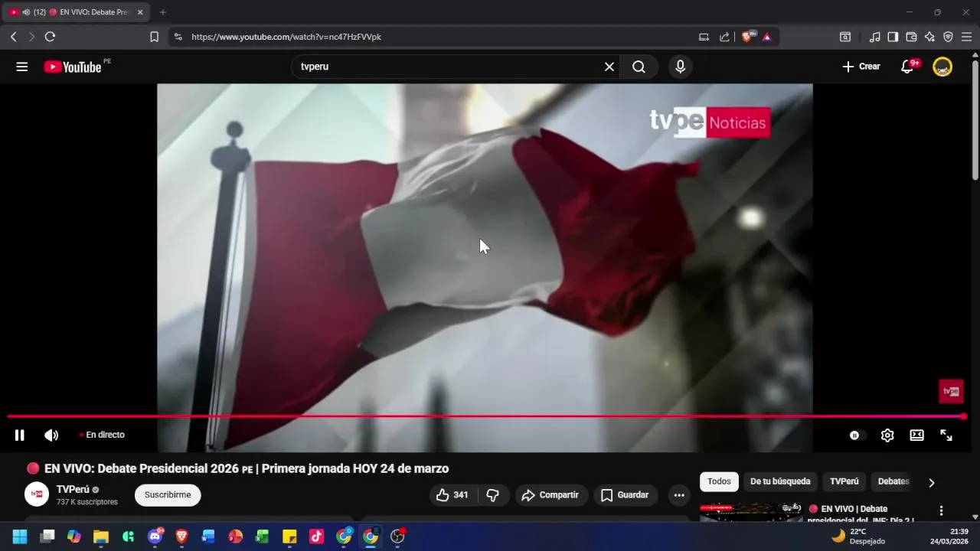The width and height of the screenshot is (980, 551).
Task: Dislike the video
Action: (493, 495)
